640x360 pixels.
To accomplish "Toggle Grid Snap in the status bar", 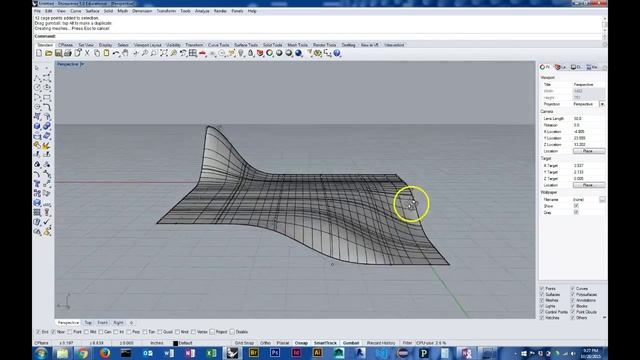I will (244, 343).
